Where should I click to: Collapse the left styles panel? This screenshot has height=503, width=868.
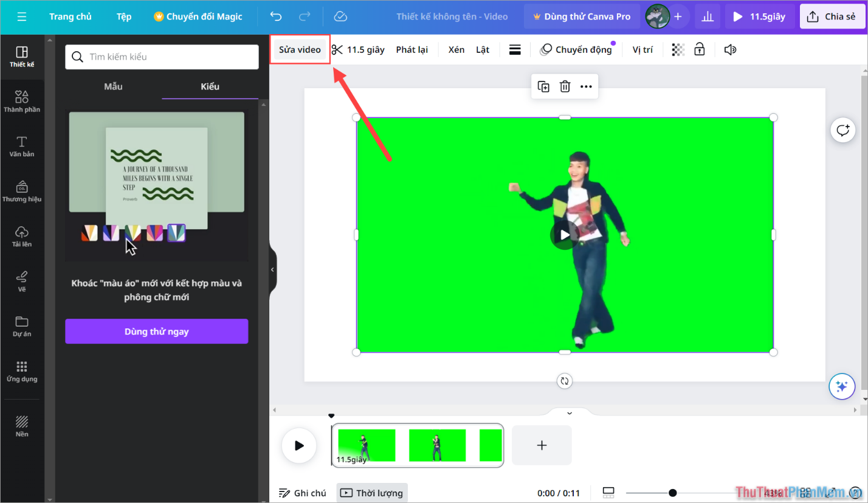click(x=272, y=269)
